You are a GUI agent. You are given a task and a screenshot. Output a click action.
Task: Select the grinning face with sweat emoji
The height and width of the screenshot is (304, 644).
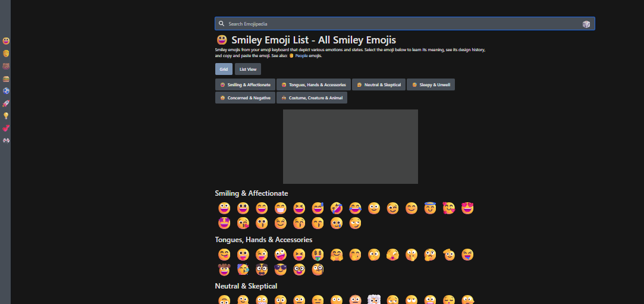(x=318, y=208)
